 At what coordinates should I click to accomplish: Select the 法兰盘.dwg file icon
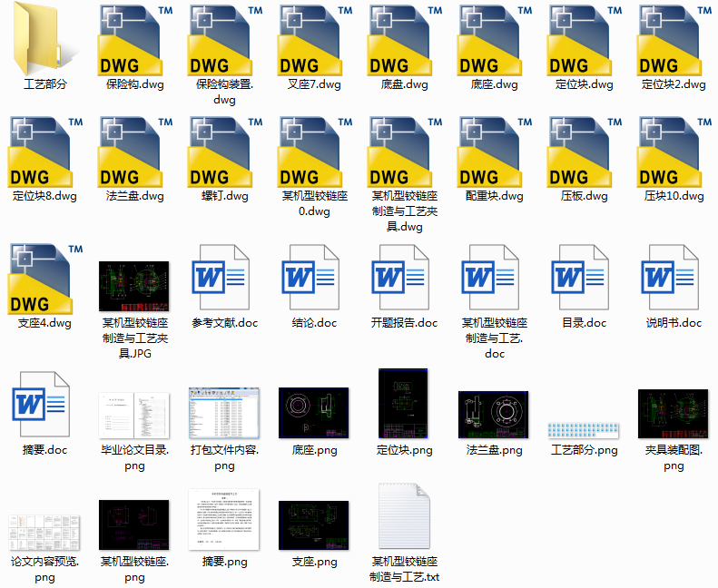pyautogui.click(x=134, y=152)
